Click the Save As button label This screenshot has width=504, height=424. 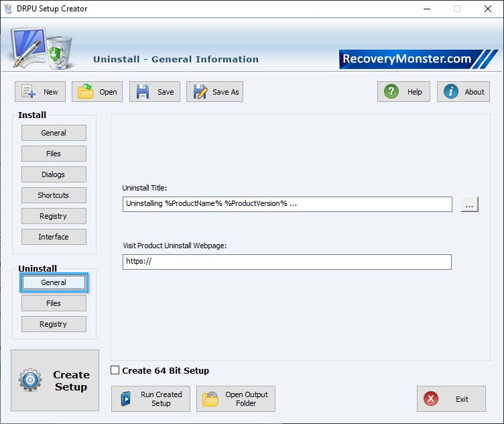click(x=226, y=92)
